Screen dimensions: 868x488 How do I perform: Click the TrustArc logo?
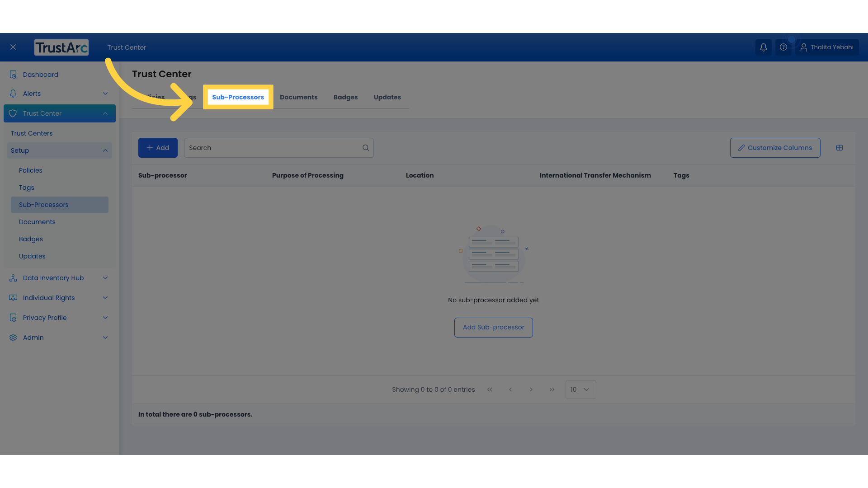pyautogui.click(x=61, y=47)
